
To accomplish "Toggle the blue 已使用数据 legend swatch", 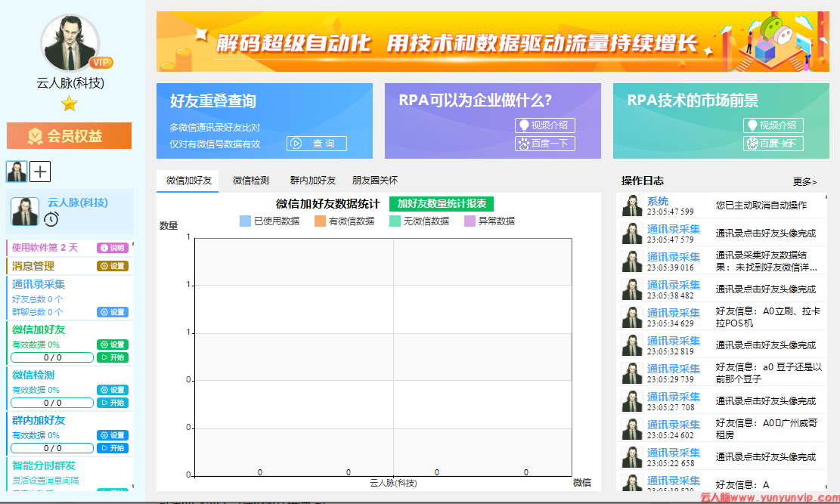I will pos(245,221).
